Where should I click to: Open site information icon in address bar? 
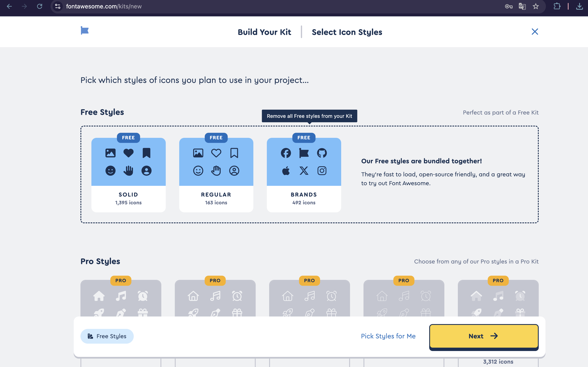coord(57,6)
